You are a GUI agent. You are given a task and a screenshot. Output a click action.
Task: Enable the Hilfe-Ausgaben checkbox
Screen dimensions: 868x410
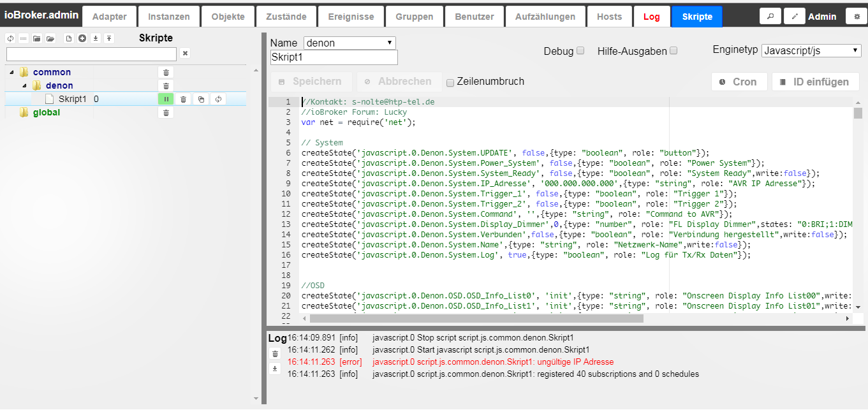[x=673, y=51]
